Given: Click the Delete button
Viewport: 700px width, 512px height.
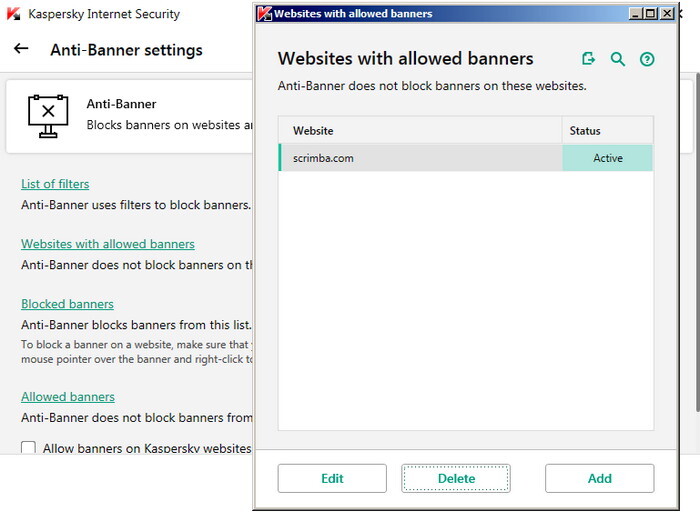Looking at the screenshot, I should click(456, 479).
